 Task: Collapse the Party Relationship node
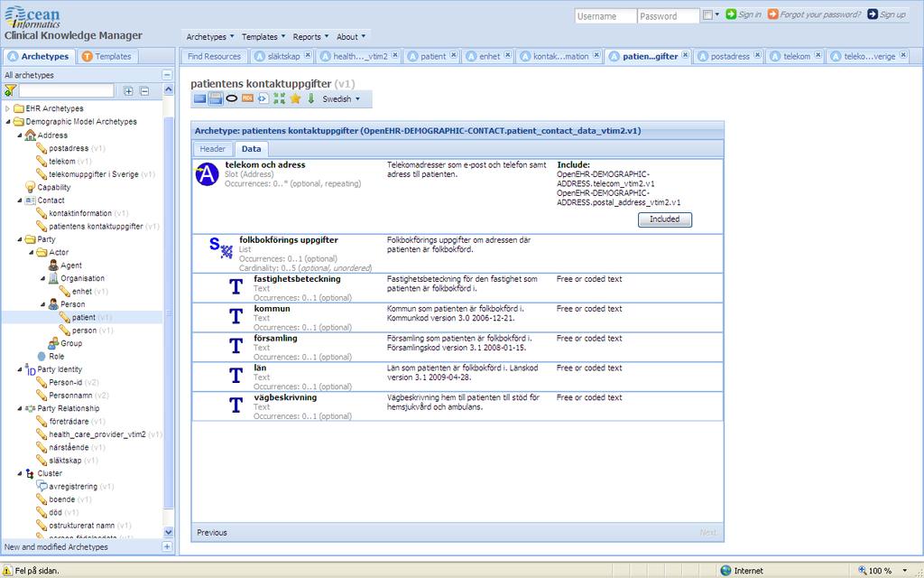(20, 408)
